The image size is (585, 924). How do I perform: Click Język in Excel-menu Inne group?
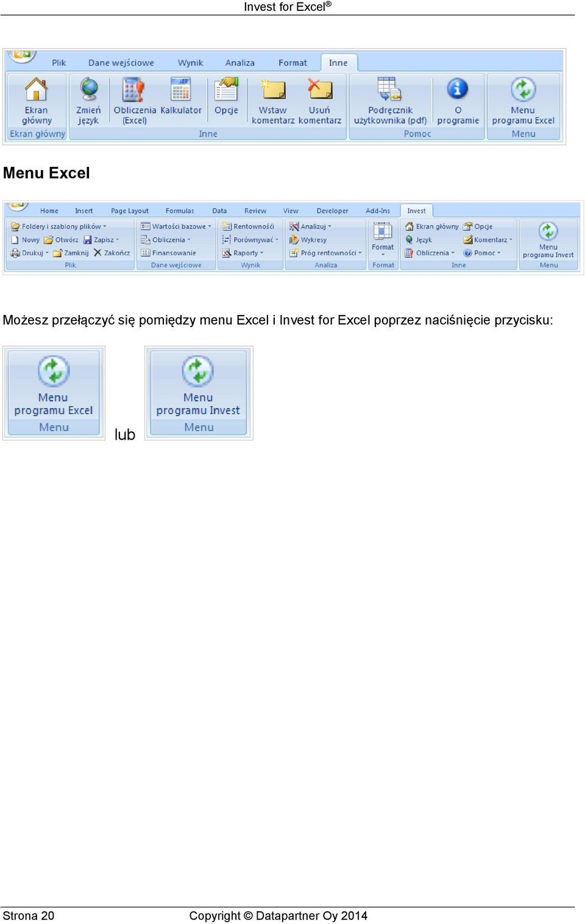[419, 240]
